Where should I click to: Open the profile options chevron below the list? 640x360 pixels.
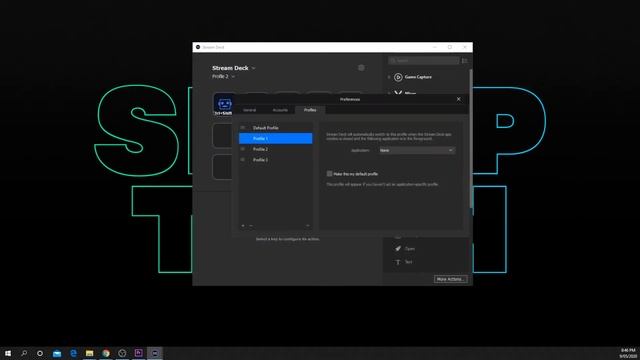(307, 226)
